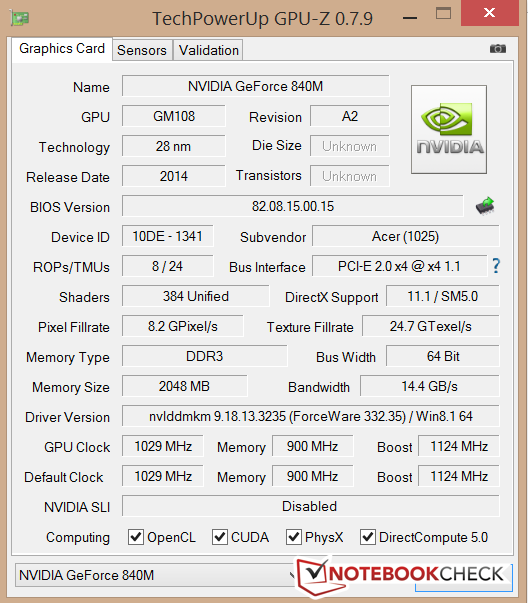
Task: Toggle the OpenCL checkbox
Action: pos(136,537)
